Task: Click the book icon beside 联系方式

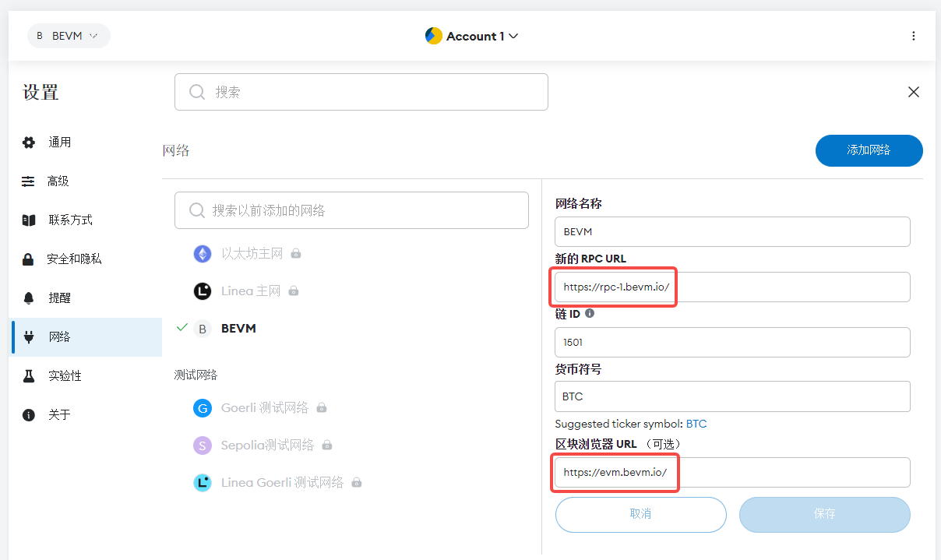Action: [x=29, y=220]
